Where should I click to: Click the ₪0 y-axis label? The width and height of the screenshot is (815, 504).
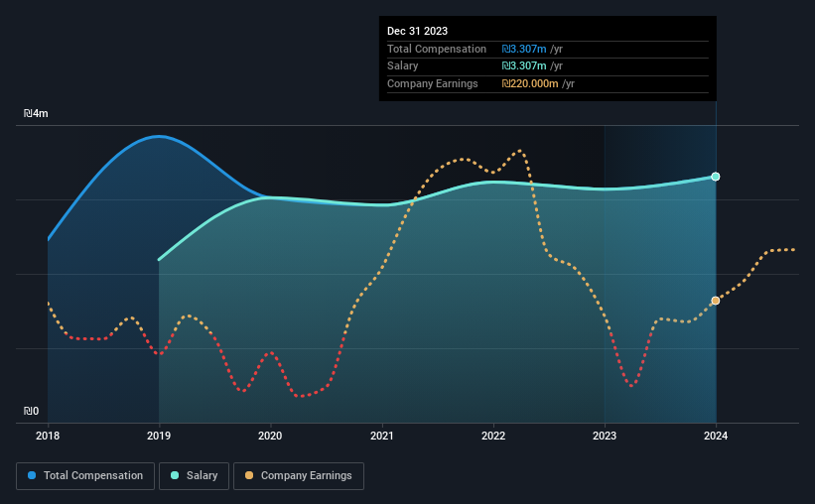click(x=31, y=411)
